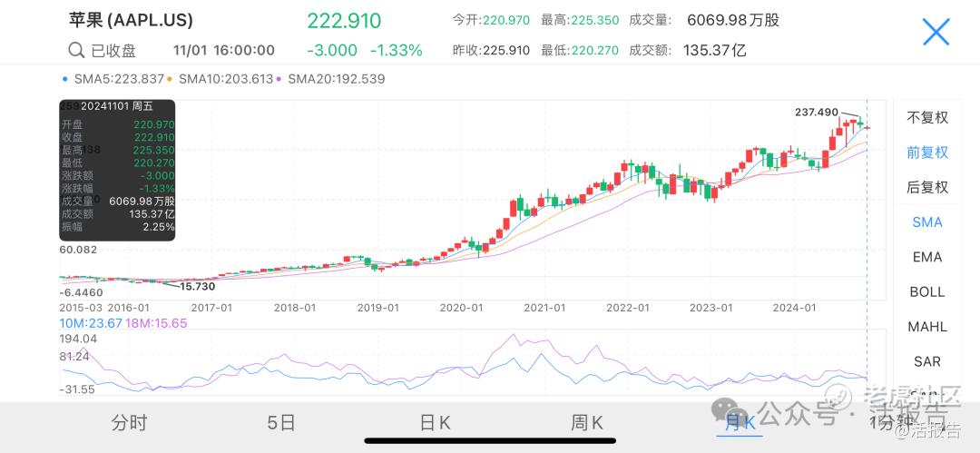Viewport: 980px width, 453px height.
Task: Click the 昨收:225.910 previous close value
Action: point(491,51)
